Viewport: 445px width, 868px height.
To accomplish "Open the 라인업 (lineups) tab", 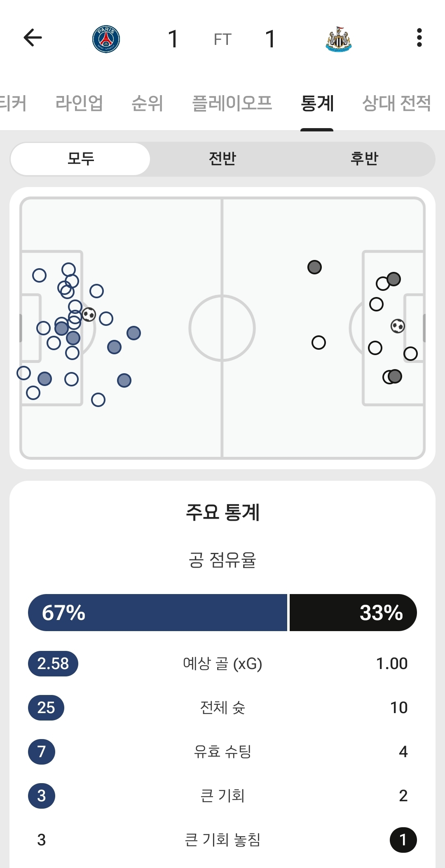I will [x=79, y=103].
